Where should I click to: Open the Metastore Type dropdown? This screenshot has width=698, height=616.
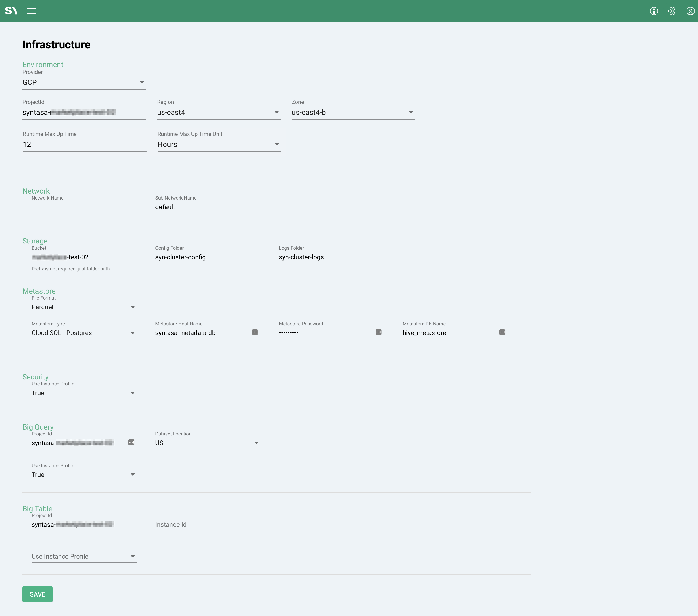click(x=84, y=333)
